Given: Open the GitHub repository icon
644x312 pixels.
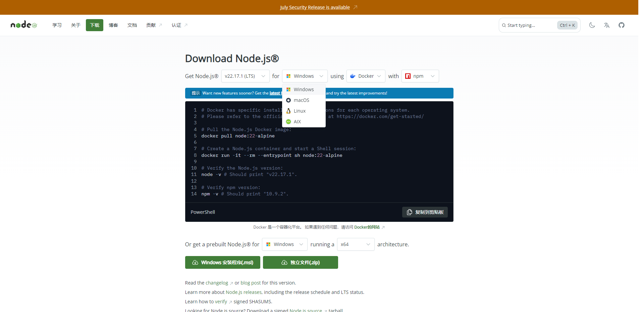Looking at the screenshot, I should (x=622, y=25).
